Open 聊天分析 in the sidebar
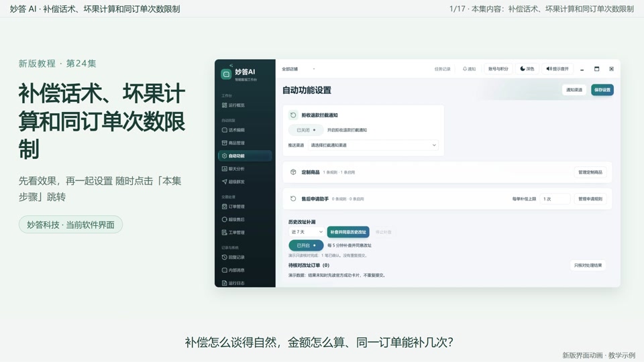This screenshot has height=362, width=644. (233, 169)
